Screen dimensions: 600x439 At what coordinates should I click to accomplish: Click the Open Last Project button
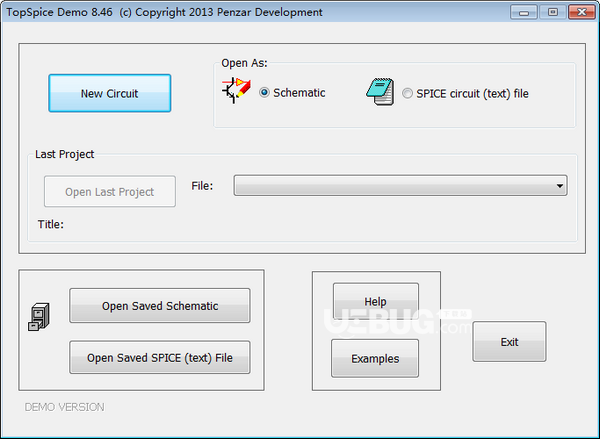click(x=110, y=191)
